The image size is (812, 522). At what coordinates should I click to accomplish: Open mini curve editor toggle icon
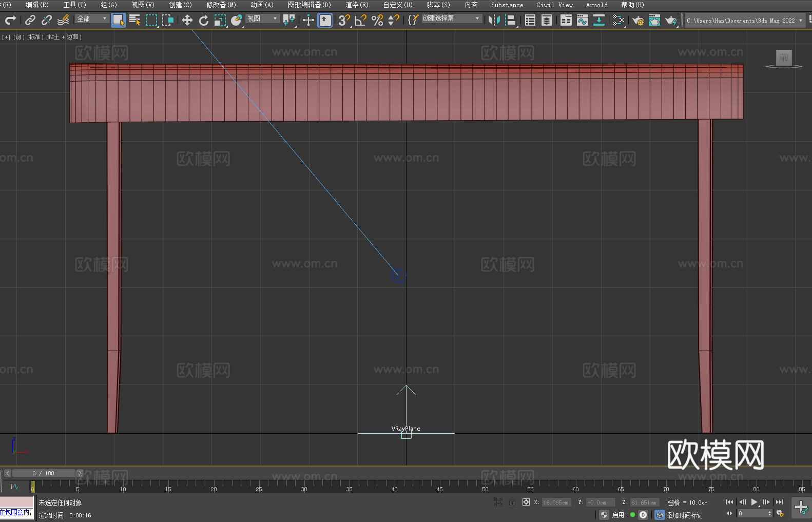(14, 487)
